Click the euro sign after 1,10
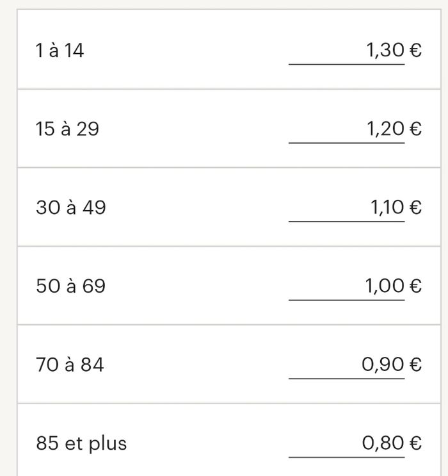Viewport: 448px width, 476px height. (x=415, y=208)
